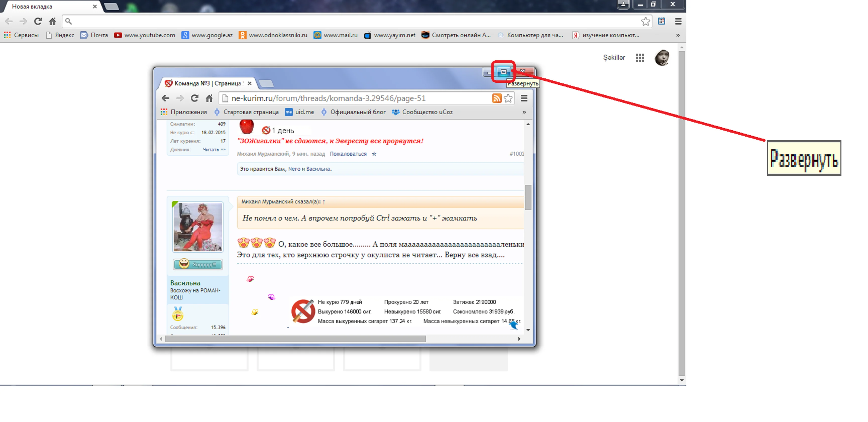Viewport: 868px width, 422px height.
Task: Expand hidden bookmarks with the outer chevron
Action: [678, 35]
